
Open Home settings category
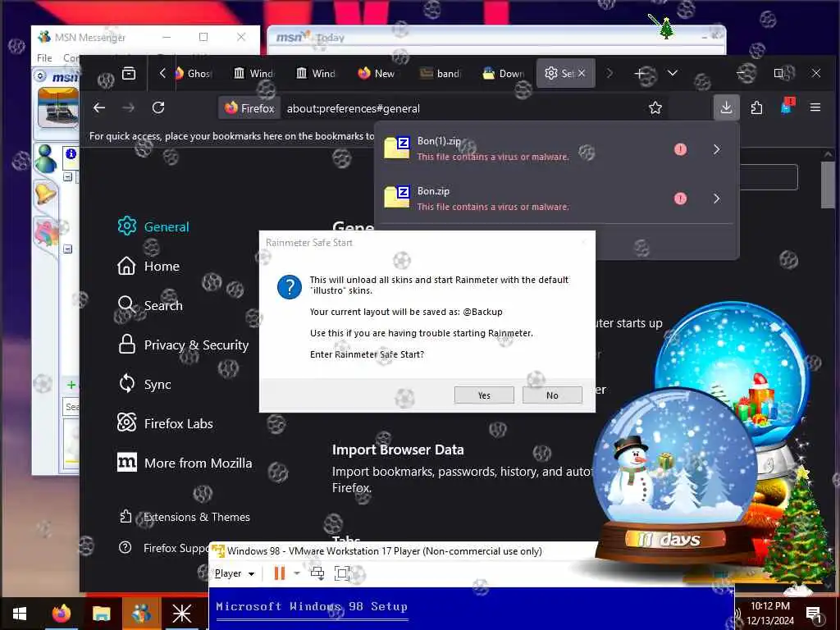point(148,266)
